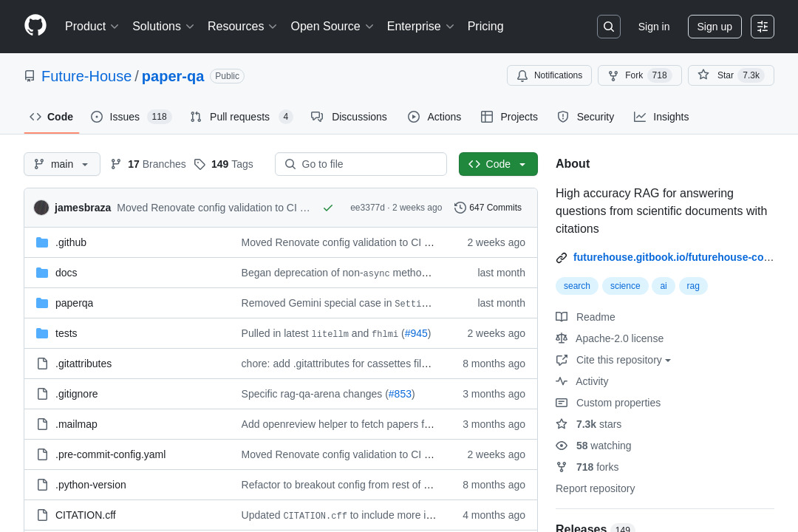The image size is (798, 532).
Task: Click the license scale icon
Action: [x=562, y=338]
